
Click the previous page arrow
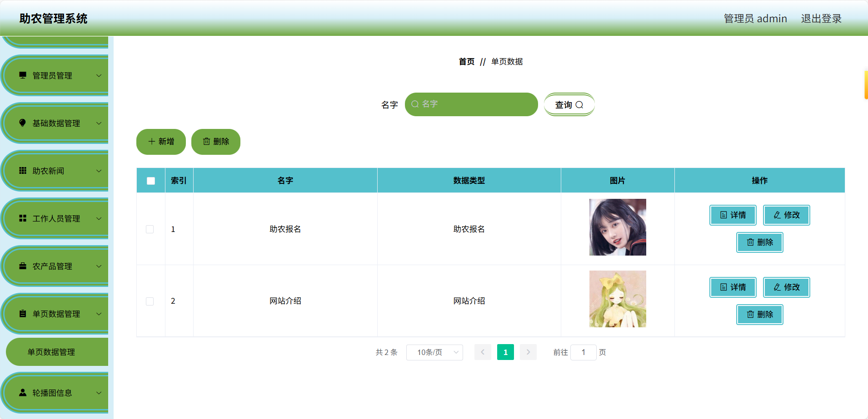coord(483,352)
